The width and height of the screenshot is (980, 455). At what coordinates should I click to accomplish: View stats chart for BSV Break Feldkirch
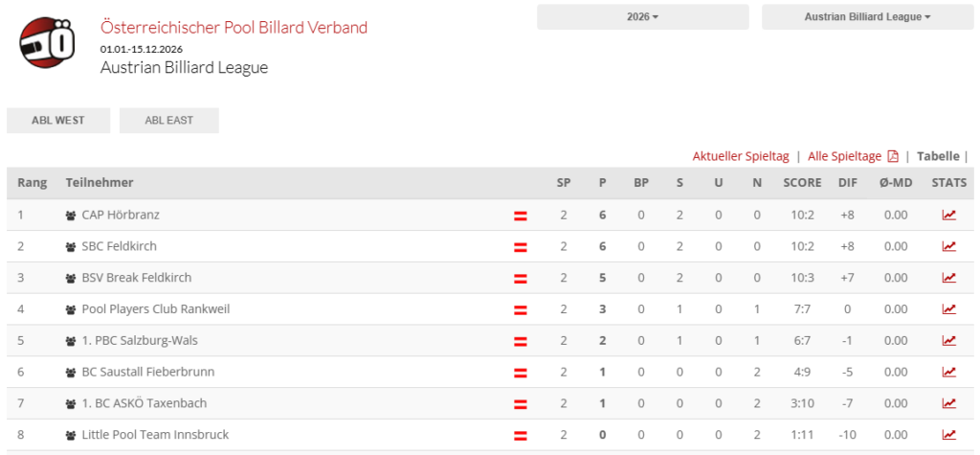tap(948, 278)
